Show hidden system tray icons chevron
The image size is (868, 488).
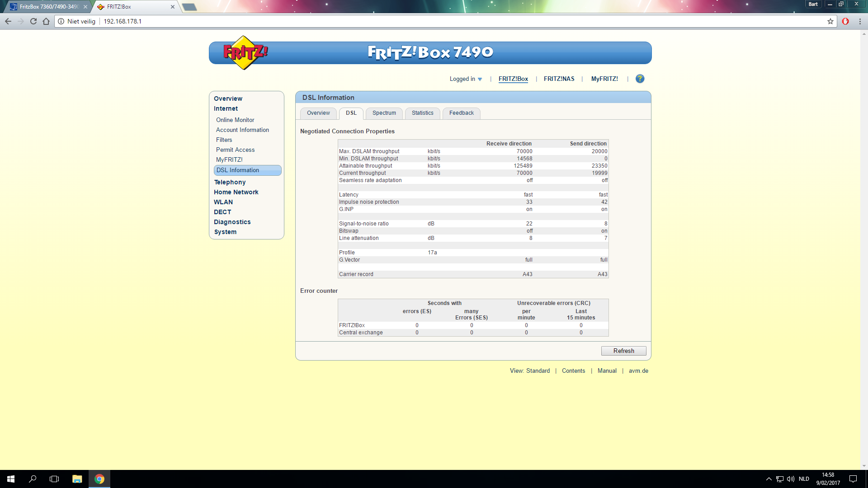click(769, 479)
